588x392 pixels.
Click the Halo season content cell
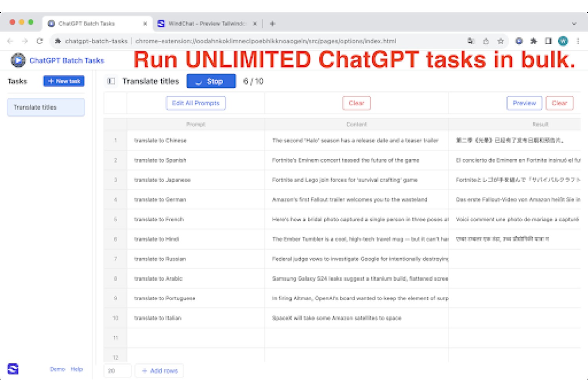pyautogui.click(x=357, y=140)
